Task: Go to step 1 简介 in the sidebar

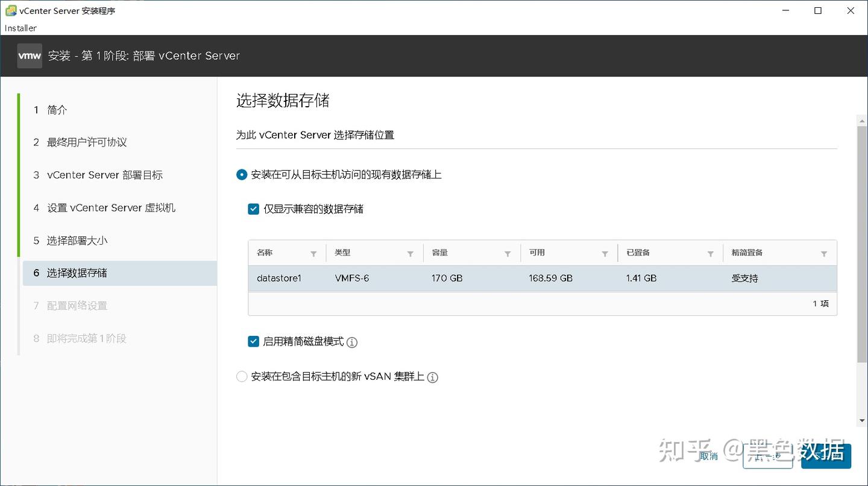Action: tap(56, 110)
